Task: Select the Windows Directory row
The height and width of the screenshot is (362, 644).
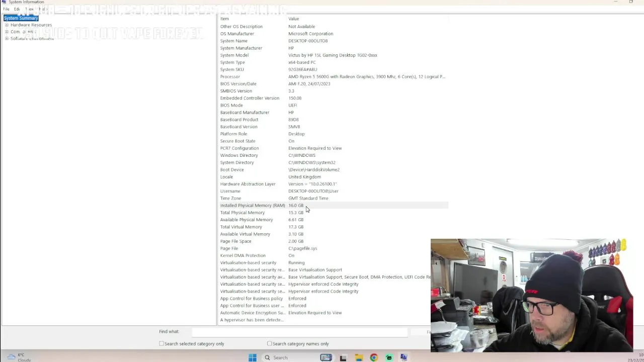Action: tap(333, 155)
